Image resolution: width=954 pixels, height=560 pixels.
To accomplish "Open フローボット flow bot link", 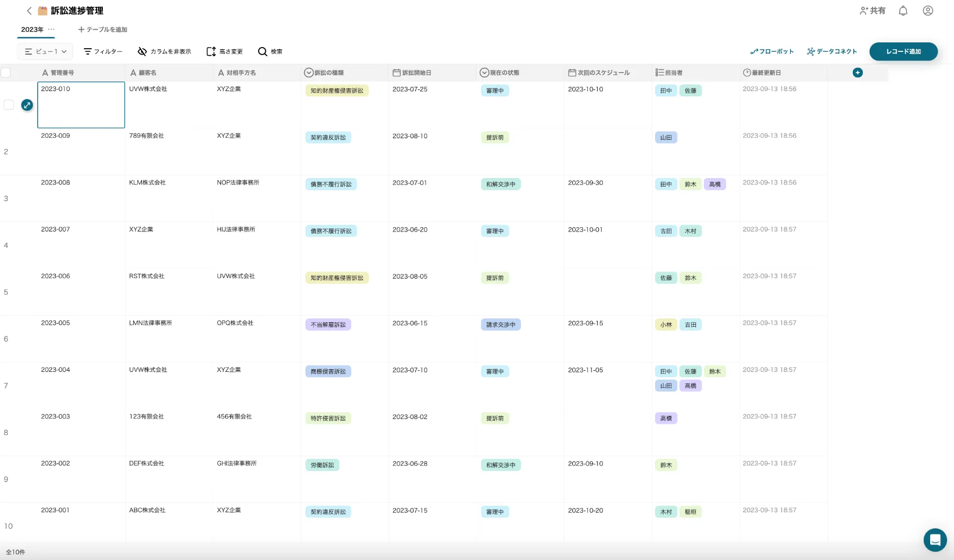I will coord(772,51).
